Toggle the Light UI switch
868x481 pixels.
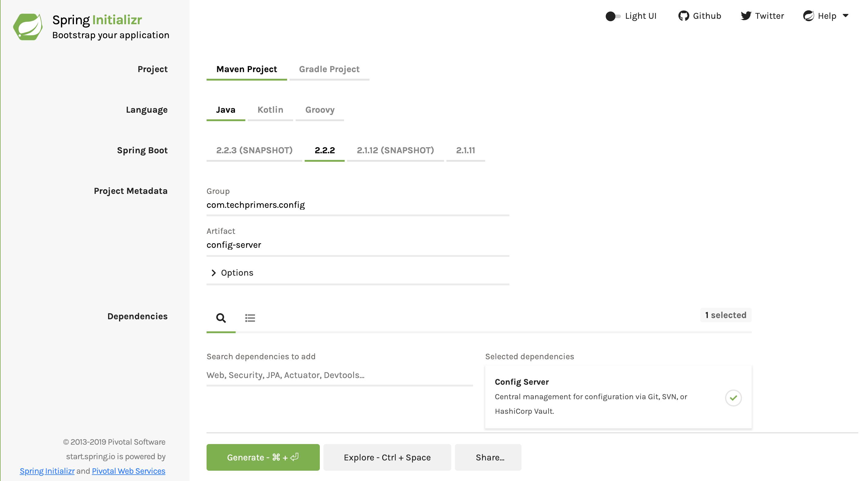pos(613,16)
